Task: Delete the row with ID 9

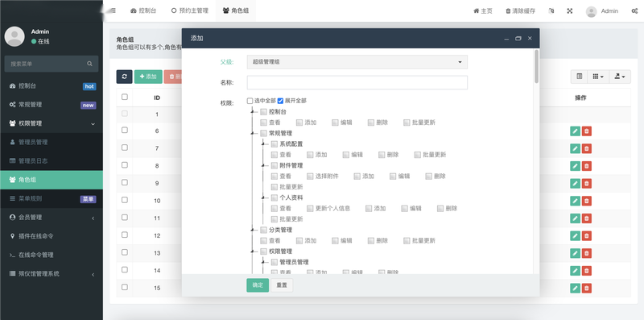Action: [x=587, y=183]
